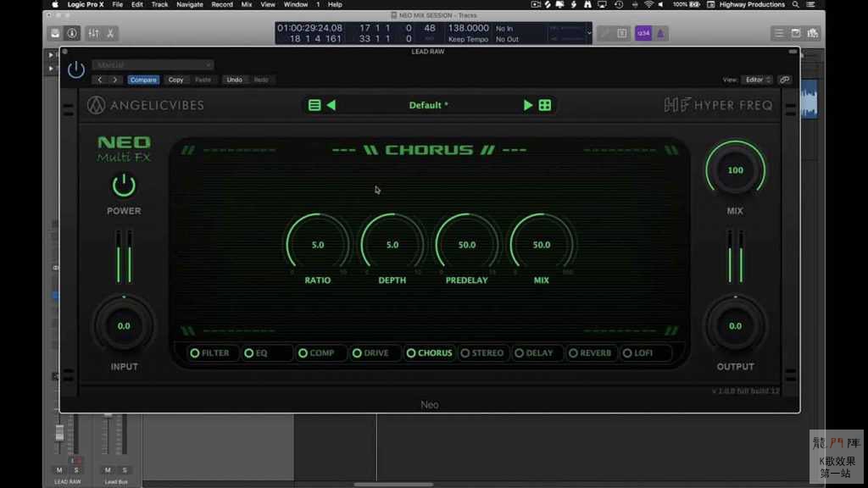Open the Neo preset grid browser

[545, 105]
